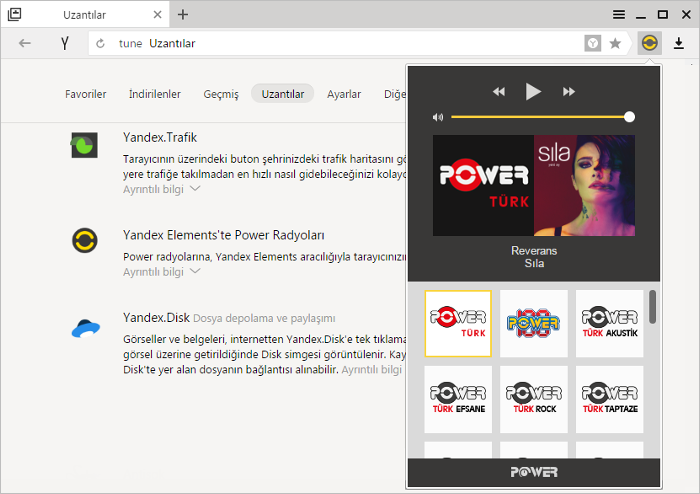Open the tab overview icon
This screenshot has width=700, height=494.
pyautogui.click(x=14, y=14)
